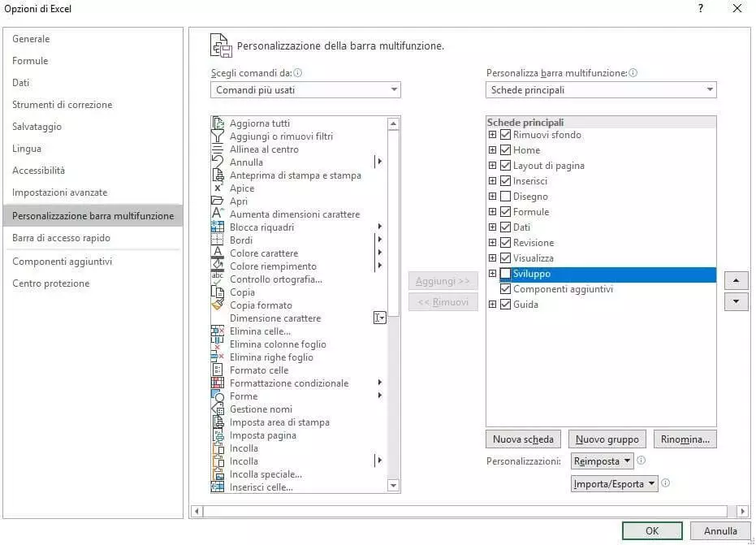Click the Formattazione condizionale icon
The height and width of the screenshot is (545, 756).
click(x=217, y=383)
